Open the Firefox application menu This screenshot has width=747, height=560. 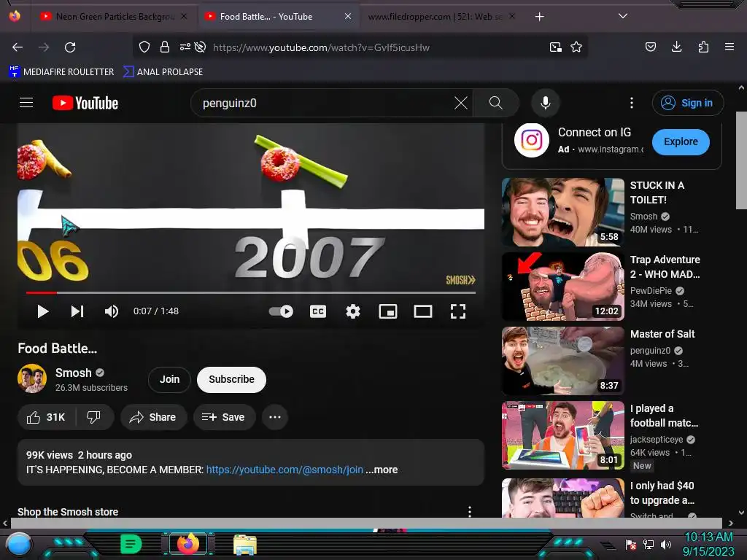click(729, 47)
